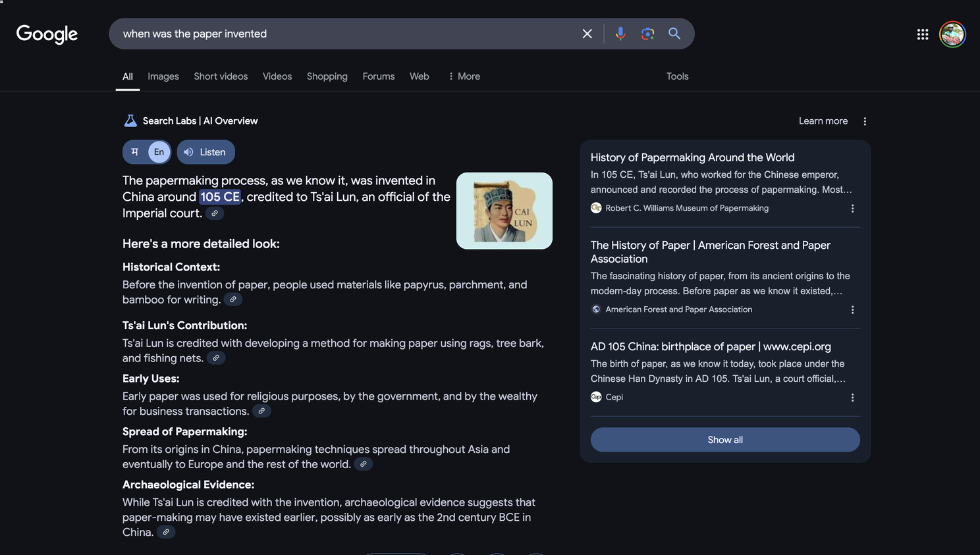Viewport: 980px width, 555px height.
Task: Click the Robert C. Williams Museum source name
Action: click(x=687, y=208)
